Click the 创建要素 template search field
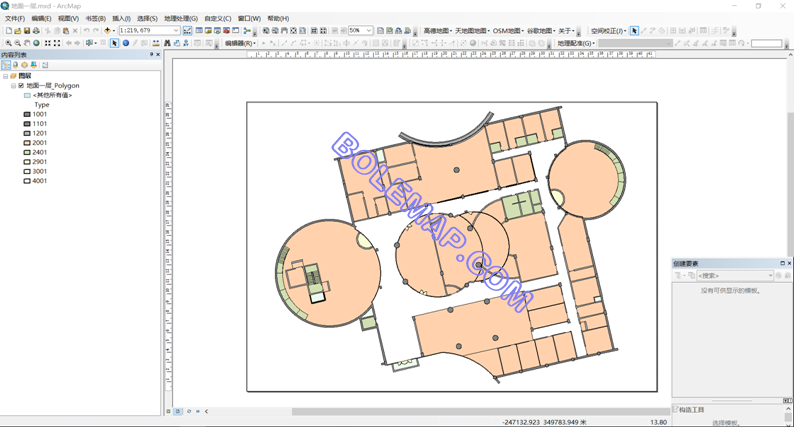This screenshot has width=794, height=427. pyautogui.click(x=735, y=276)
